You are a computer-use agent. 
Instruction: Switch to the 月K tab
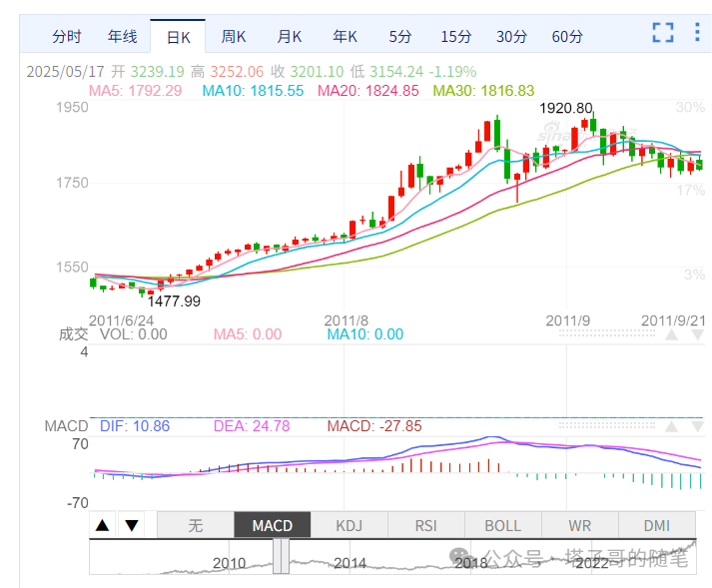(290, 36)
